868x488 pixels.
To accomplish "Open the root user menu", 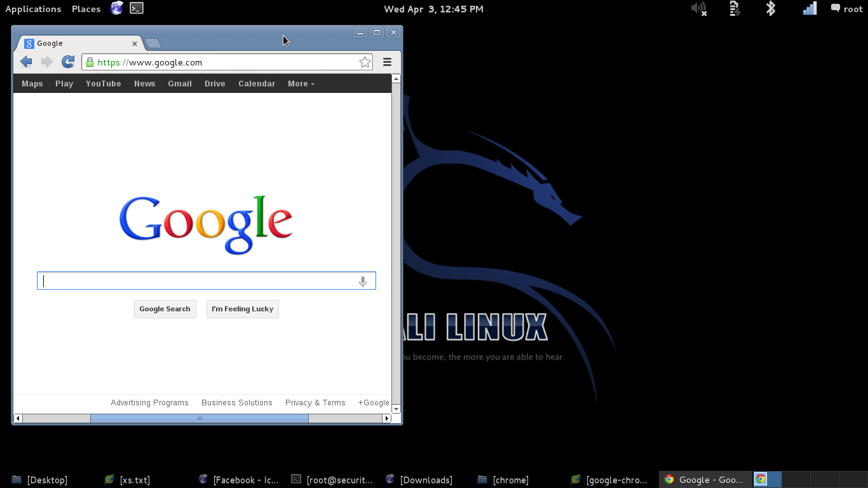I will coord(847,9).
